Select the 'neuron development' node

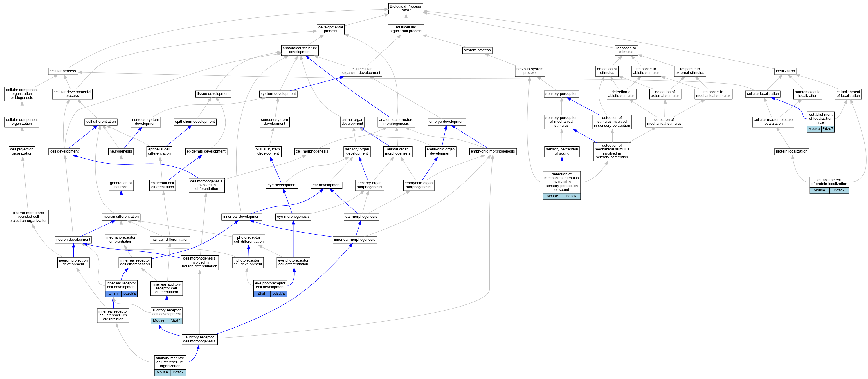pyautogui.click(x=73, y=240)
